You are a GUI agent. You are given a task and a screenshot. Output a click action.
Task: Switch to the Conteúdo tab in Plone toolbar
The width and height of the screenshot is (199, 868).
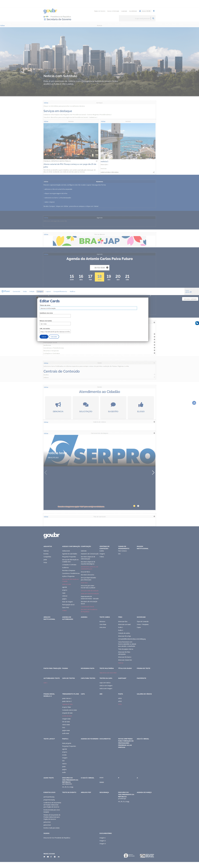pyautogui.click(x=17, y=291)
